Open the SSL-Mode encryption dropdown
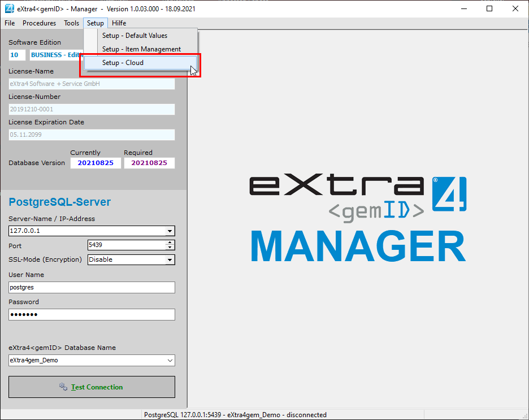The height and width of the screenshot is (420, 529). [169, 259]
